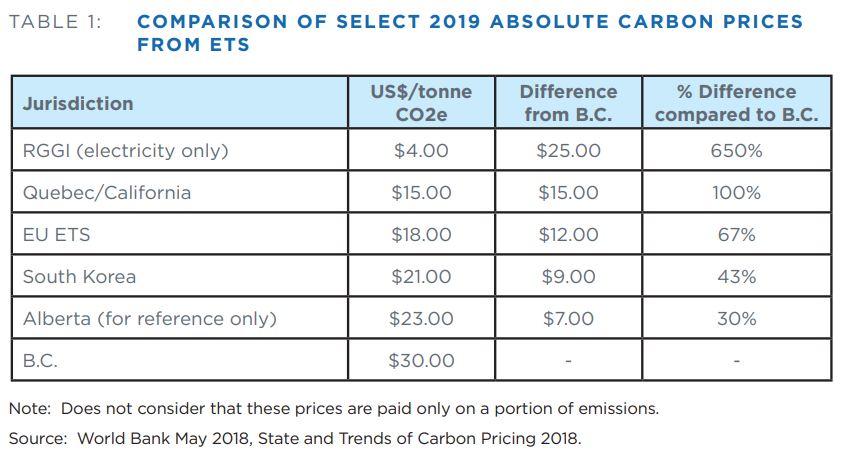Select the "Jurisdiction" column header
850x458 pixels.
click(x=78, y=103)
